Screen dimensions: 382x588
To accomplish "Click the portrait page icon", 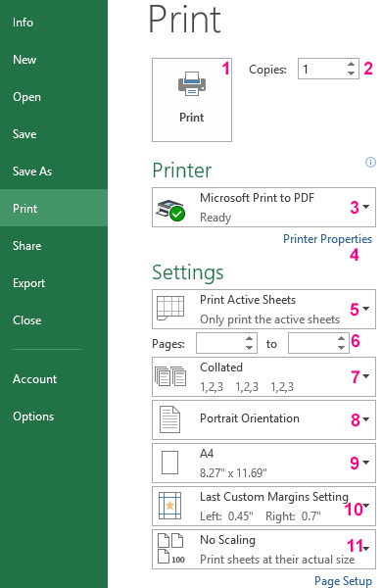I will tap(169, 419).
